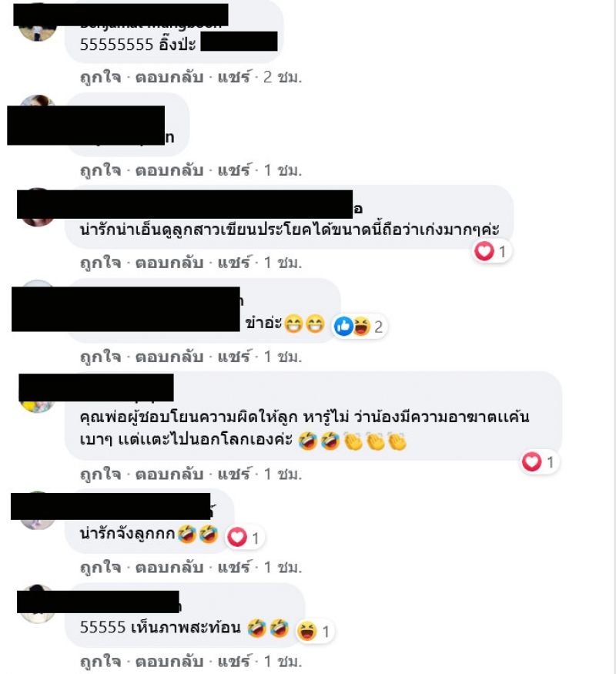
Task: Click ตอบกลับ under the น่ารักน่าเอ็นดู comment
Action: point(169,262)
